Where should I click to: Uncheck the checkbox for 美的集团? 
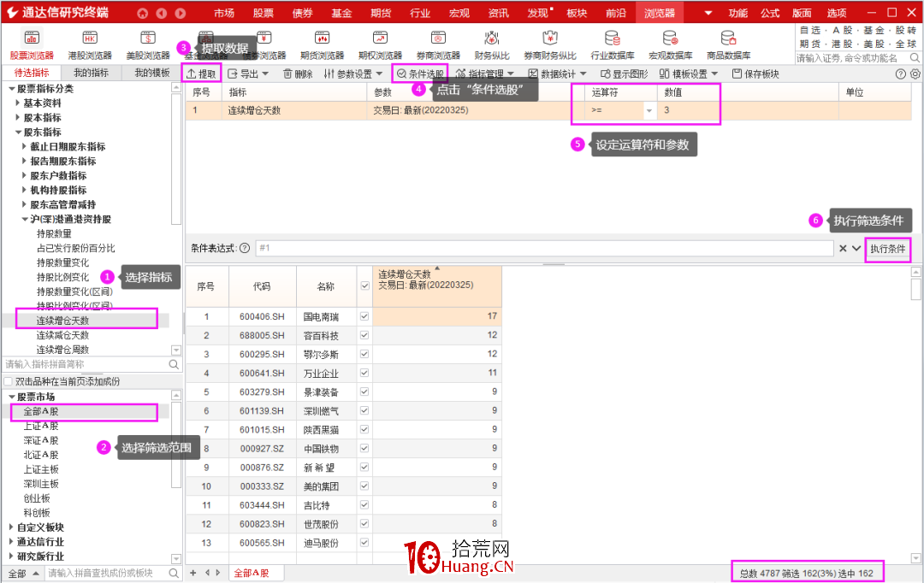[364, 486]
